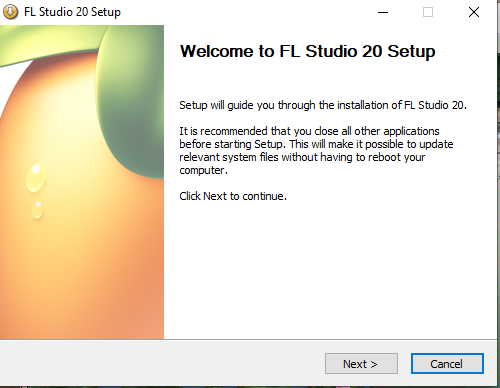500x388 pixels.
Task: Click the FL Studio fruit artwork image
Action: pyautogui.click(x=82, y=182)
